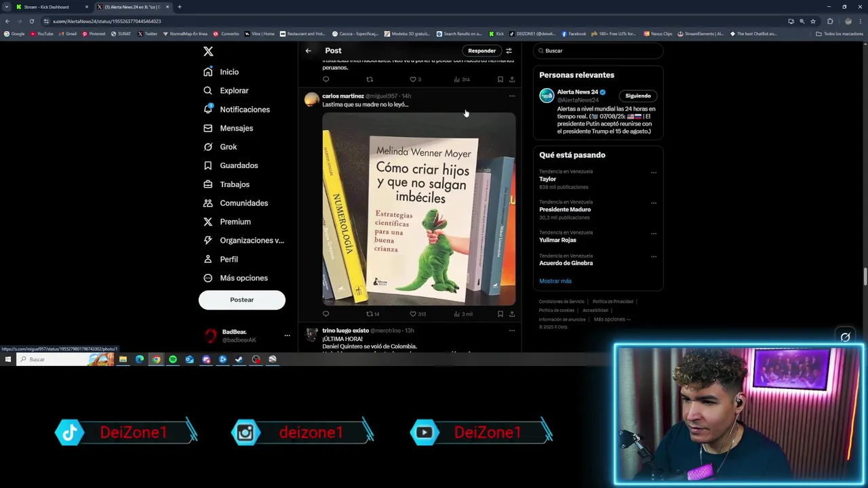
Task: Reply icon on the top partial post
Action: [326, 79]
